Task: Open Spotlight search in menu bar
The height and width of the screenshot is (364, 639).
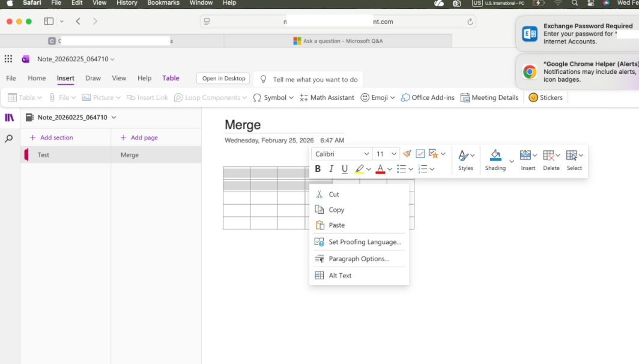Action: (575, 3)
